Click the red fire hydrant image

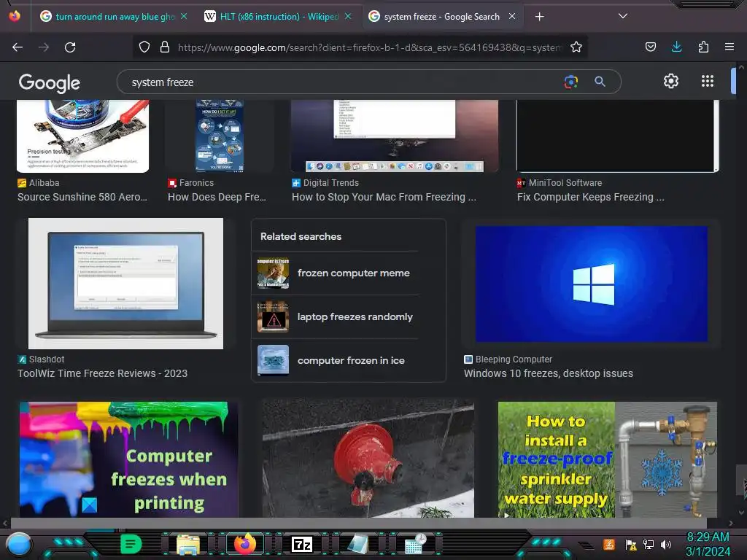coord(368,459)
